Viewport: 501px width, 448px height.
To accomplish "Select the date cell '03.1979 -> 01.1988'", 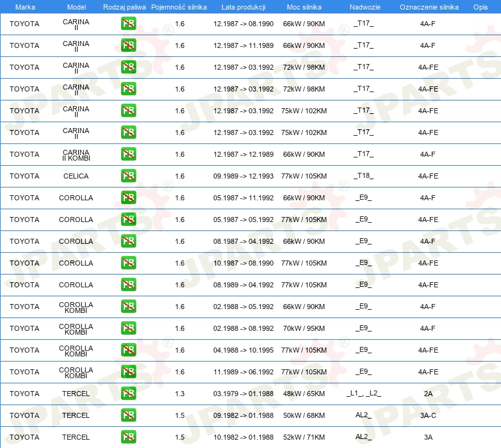I will point(243,394).
